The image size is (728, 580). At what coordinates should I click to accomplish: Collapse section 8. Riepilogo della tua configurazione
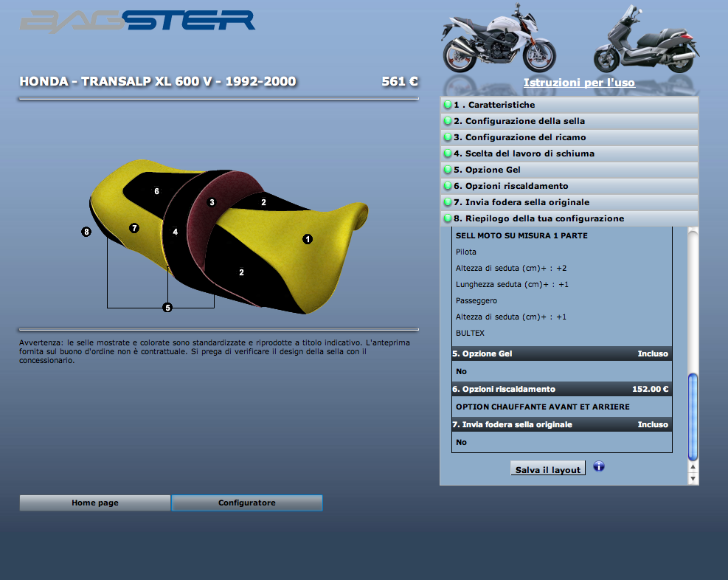pyautogui.click(x=569, y=218)
